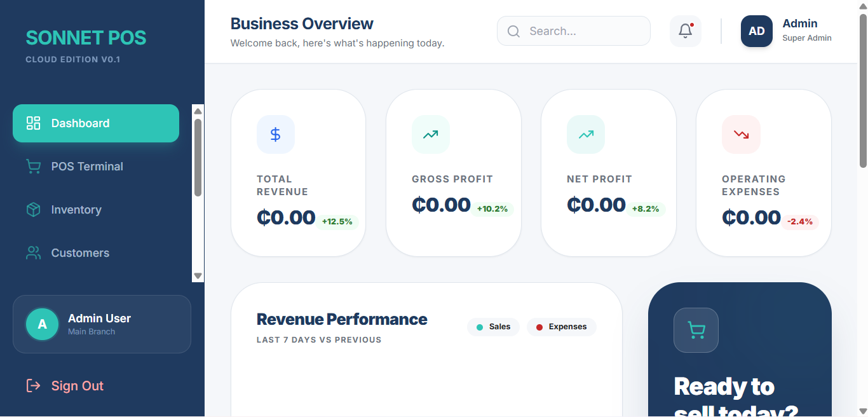Navigate to Customers page
Viewport: 868px width, 417px height.
[x=80, y=253]
